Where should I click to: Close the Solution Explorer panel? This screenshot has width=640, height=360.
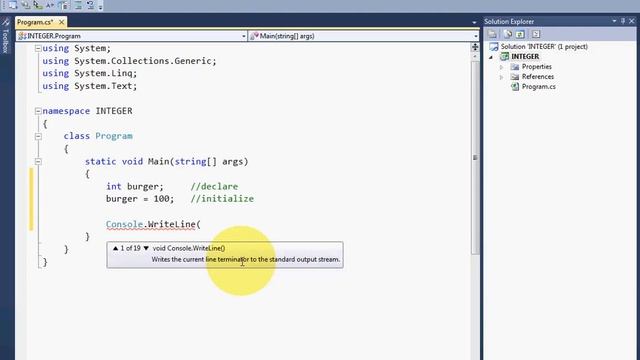pos(632,21)
